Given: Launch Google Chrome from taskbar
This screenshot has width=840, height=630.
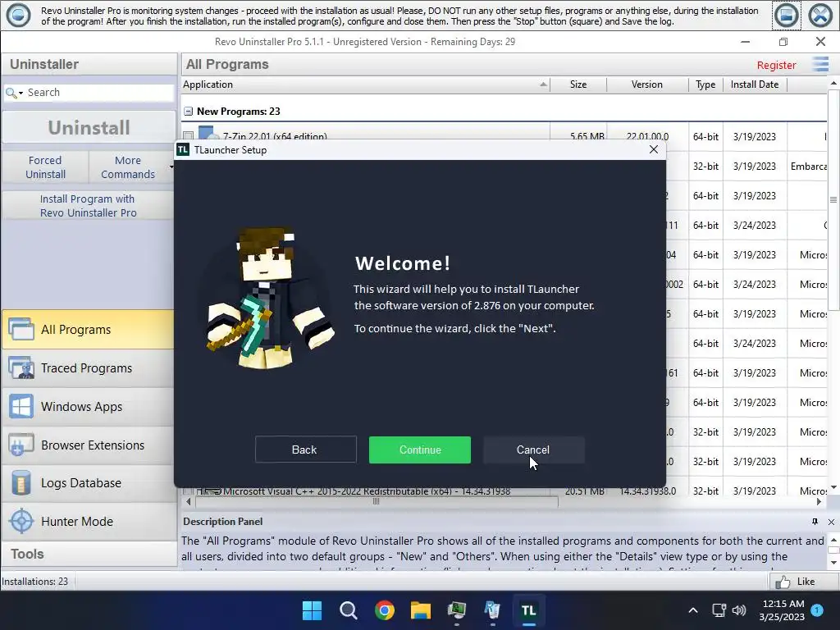Looking at the screenshot, I should (385, 610).
